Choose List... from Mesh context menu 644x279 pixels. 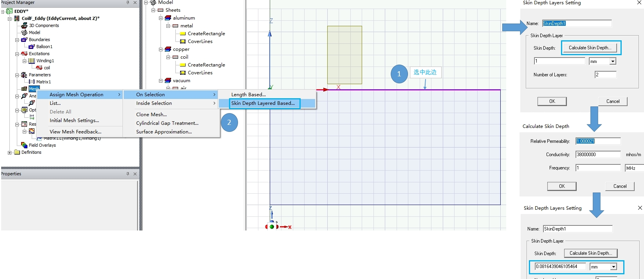coord(55,103)
